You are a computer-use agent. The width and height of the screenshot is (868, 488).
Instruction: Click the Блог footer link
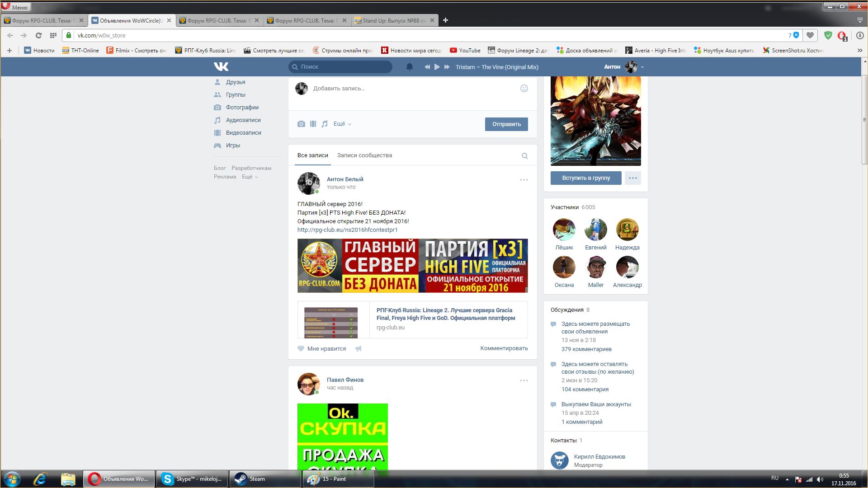[220, 168]
